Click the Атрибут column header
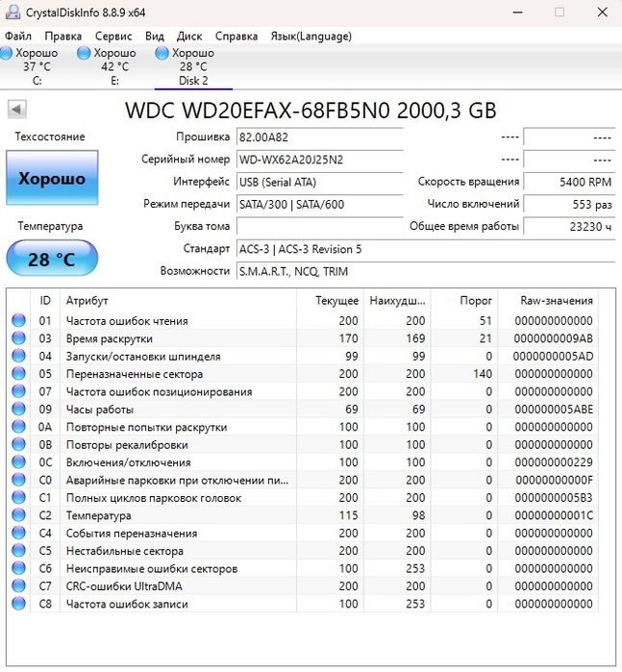The width and height of the screenshot is (622, 672). click(178, 300)
